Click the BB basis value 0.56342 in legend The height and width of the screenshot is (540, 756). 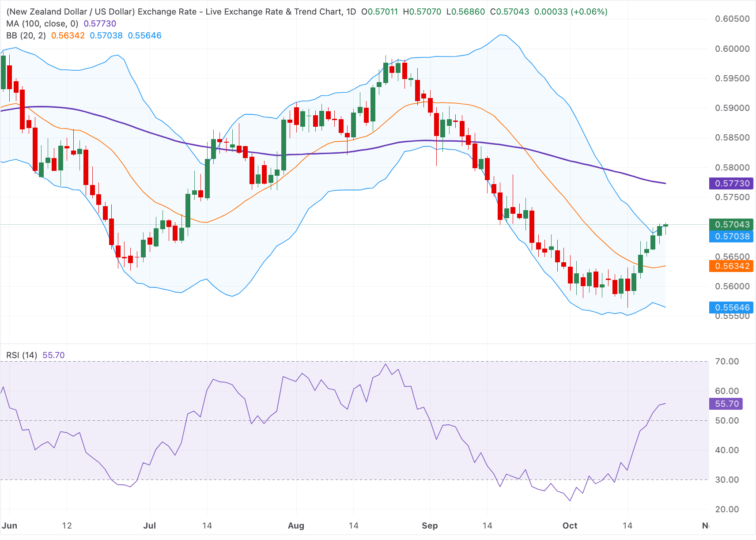coord(68,35)
